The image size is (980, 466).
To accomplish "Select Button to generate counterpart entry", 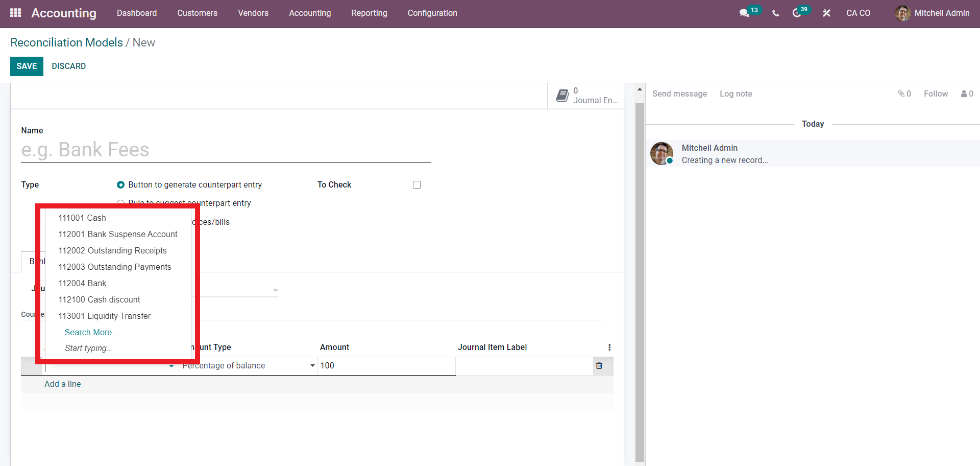I will [x=121, y=185].
